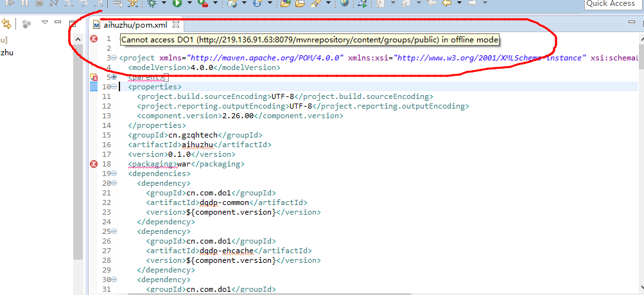Click the External Tools run icon with red toolbox
The image size is (644, 295).
click(x=204, y=4)
